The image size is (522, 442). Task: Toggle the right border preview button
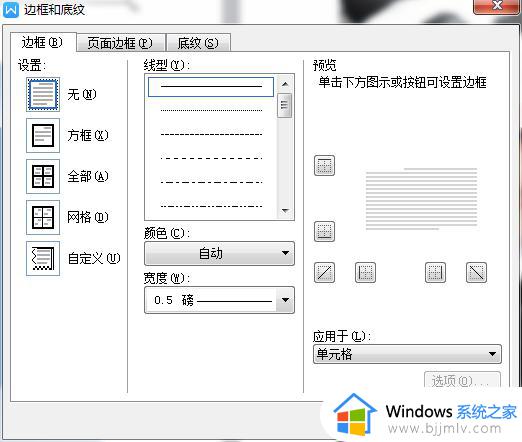click(x=435, y=272)
